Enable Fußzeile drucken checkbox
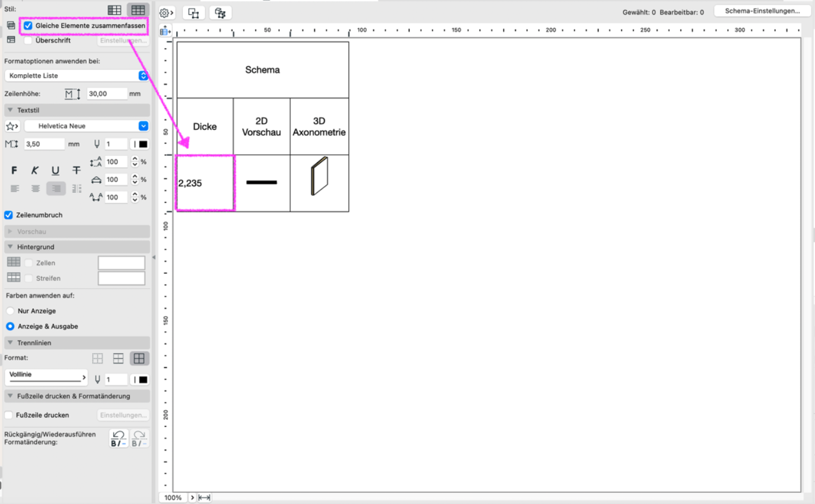Image resolution: width=815 pixels, height=504 pixels. [8, 415]
